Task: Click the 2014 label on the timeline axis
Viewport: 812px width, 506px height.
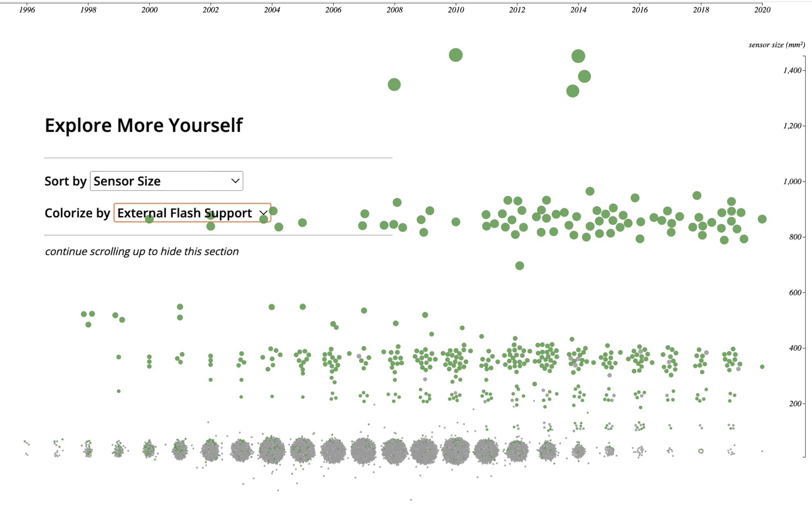Action: point(578,10)
